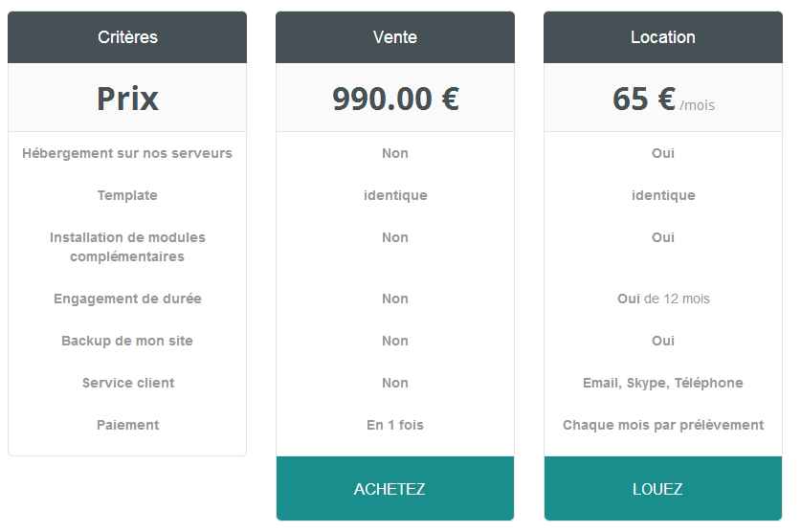Select the Service client label
The image size is (801, 532).
[127, 383]
